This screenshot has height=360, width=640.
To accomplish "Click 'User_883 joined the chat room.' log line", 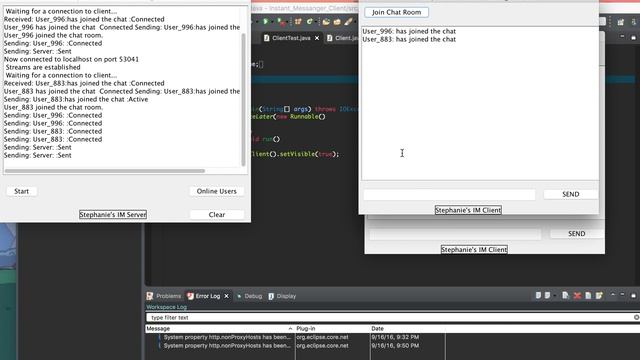I will coord(53,107).
